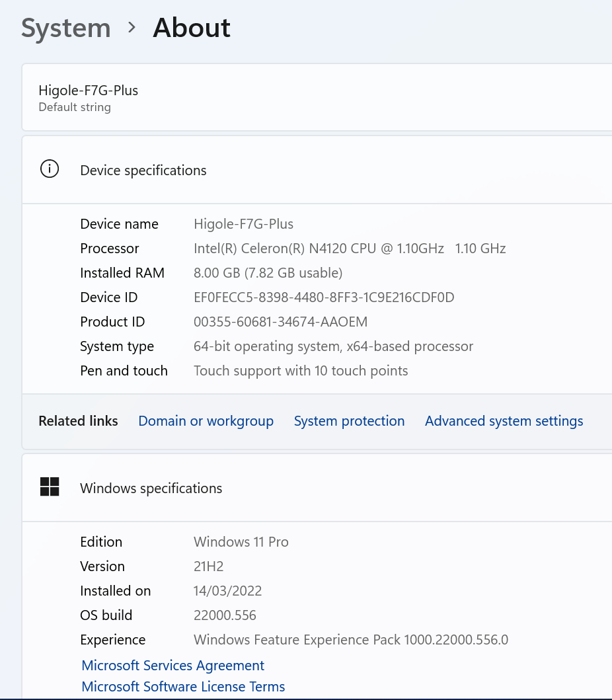Collapse the Device specifications header

coord(317,170)
